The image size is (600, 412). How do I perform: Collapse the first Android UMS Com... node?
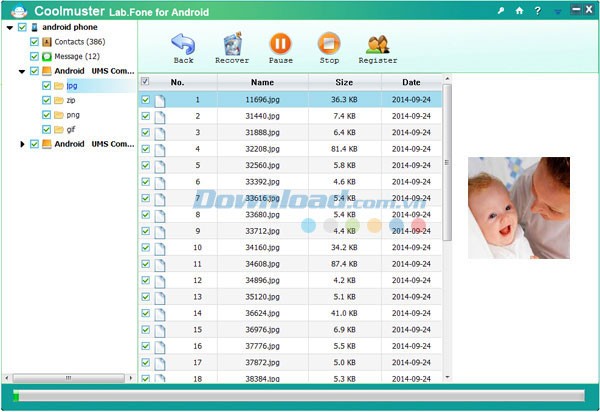click(x=22, y=71)
